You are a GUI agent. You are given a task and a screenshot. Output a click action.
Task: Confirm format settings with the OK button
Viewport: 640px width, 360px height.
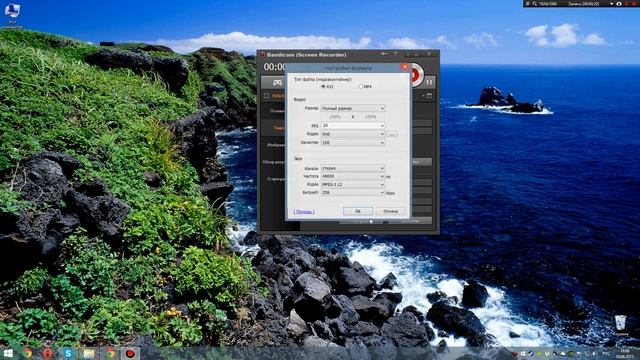point(358,211)
